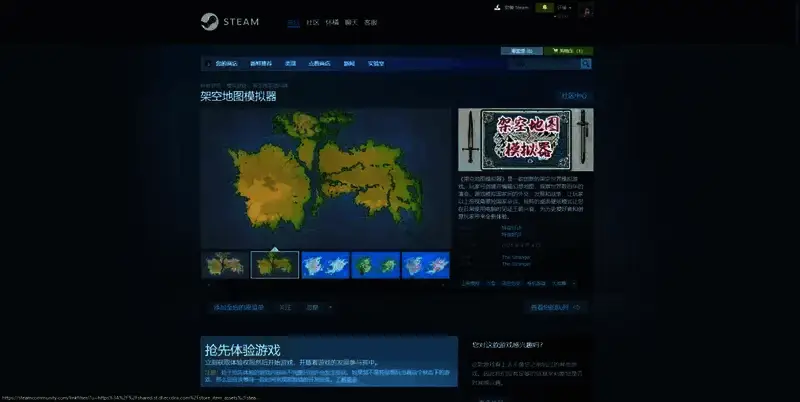Click the 关注 follow button
This screenshot has width=800, height=402.
285,308
